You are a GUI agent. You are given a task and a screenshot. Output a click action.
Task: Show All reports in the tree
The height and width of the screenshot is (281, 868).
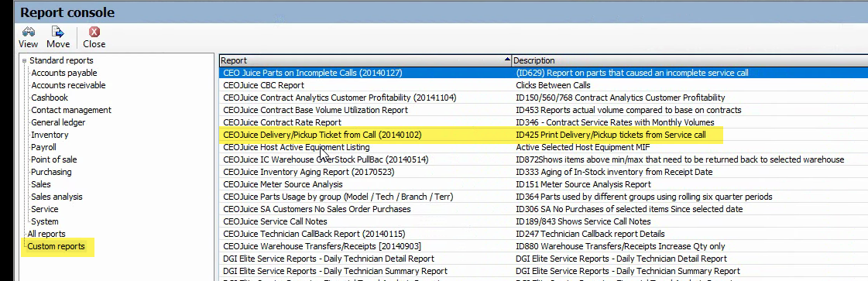(x=46, y=234)
